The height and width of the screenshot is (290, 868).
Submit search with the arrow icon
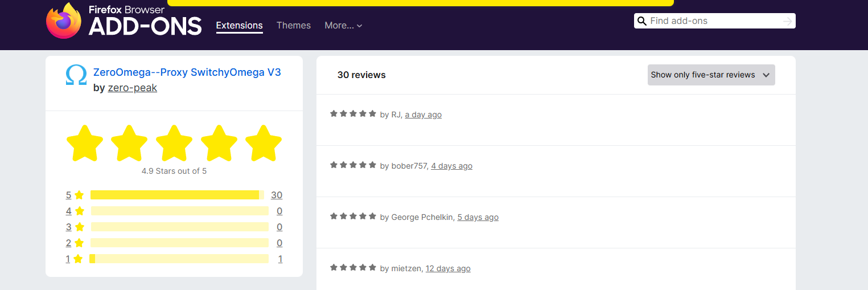point(788,21)
